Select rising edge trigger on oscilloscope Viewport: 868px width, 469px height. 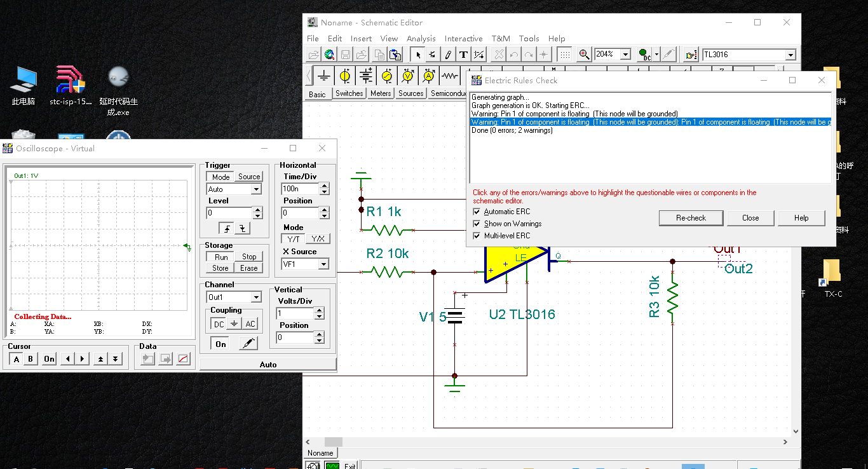click(227, 229)
